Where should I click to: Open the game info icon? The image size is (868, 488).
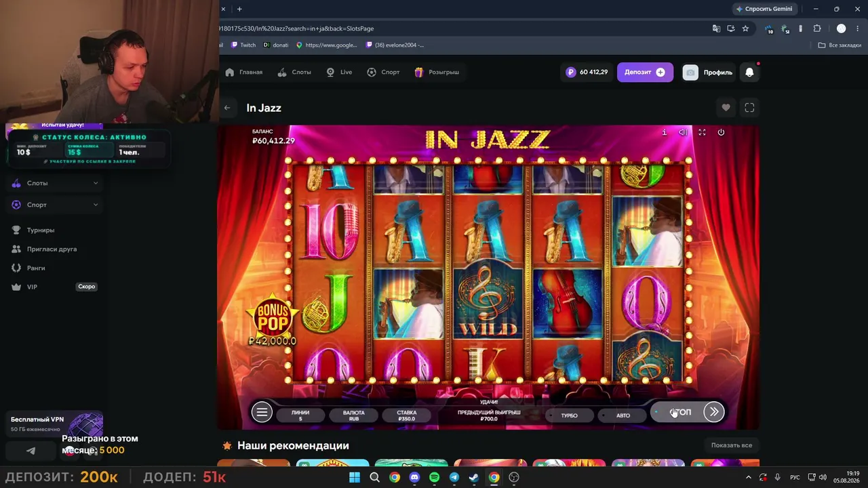(664, 133)
